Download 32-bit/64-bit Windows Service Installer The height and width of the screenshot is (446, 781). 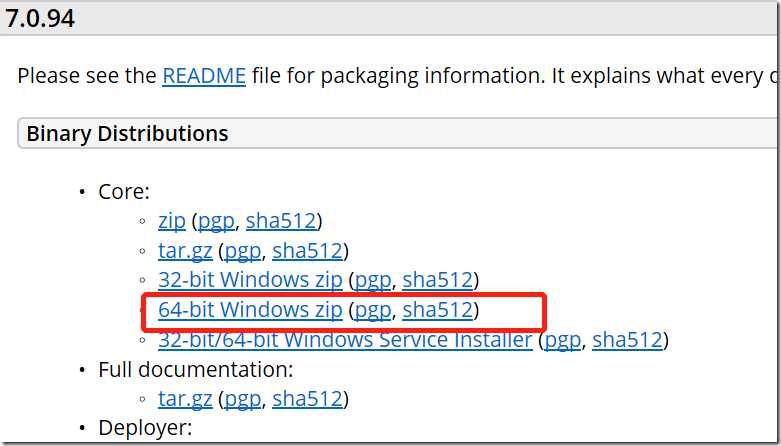pos(345,340)
